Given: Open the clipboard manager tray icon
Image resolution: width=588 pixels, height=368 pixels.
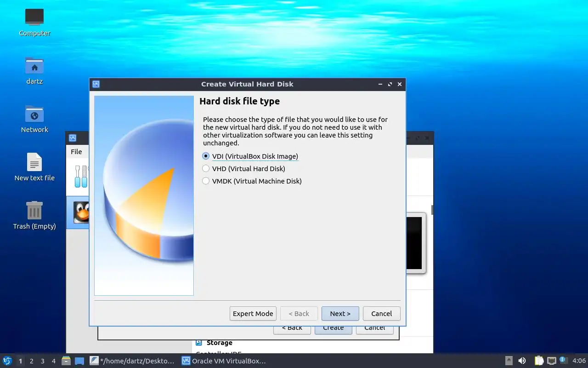Looking at the screenshot, I should point(538,361).
